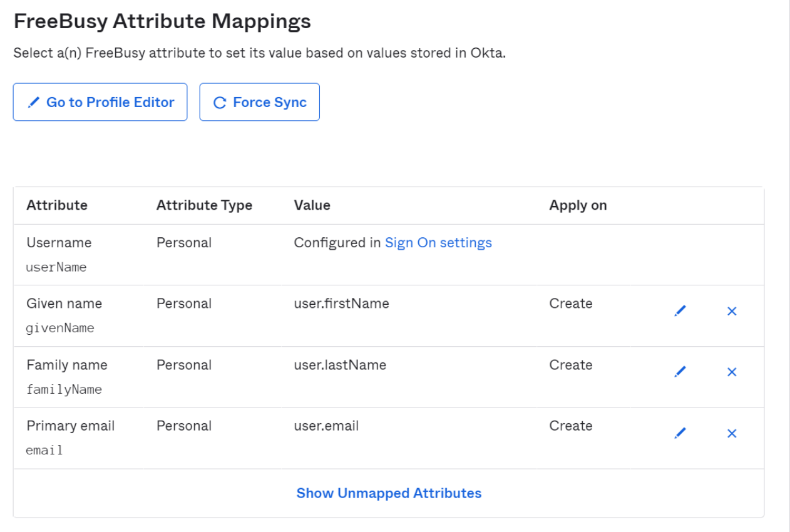Click the FreeBusy Attribute Mappings heading
Screen dimensions: 790x532
click(x=162, y=22)
